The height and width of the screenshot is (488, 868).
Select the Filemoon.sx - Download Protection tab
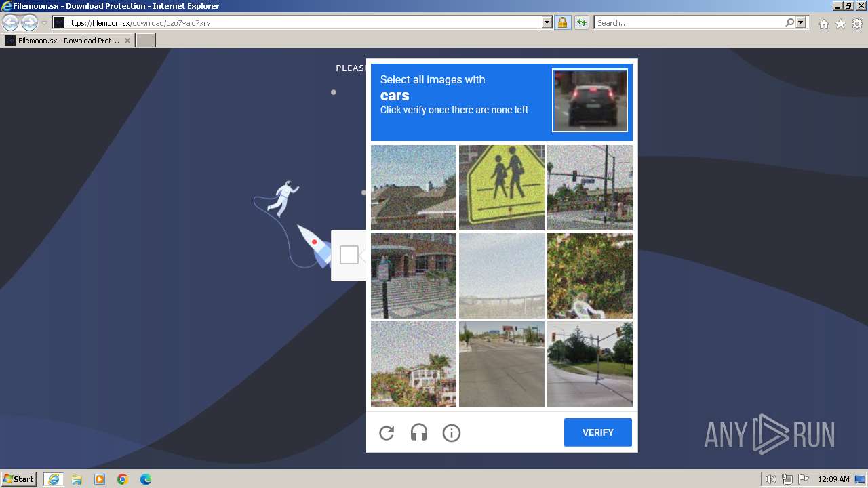(67, 41)
